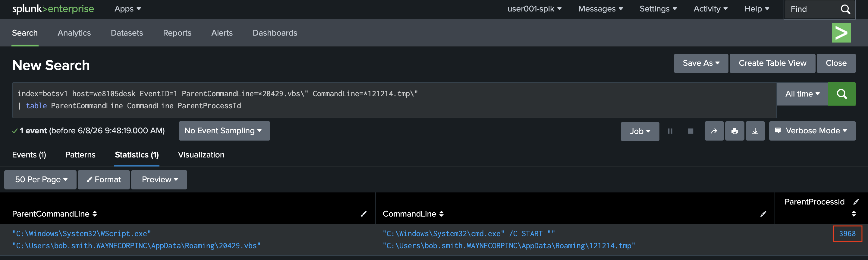Pause the search job
Viewport: 868px width, 260px height.
(670, 131)
